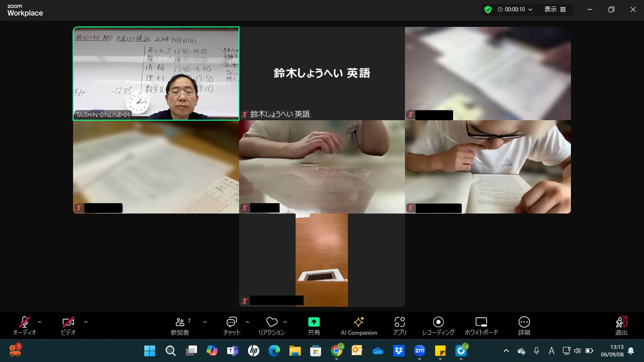This screenshot has height=362, width=644.
Task: Toggle the IME input mode A indicator
Action: pyautogui.click(x=552, y=351)
